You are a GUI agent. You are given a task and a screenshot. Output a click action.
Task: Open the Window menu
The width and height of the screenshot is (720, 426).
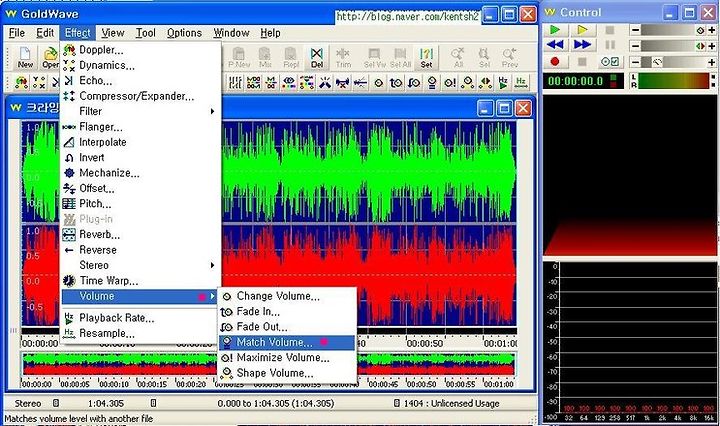pyautogui.click(x=231, y=33)
